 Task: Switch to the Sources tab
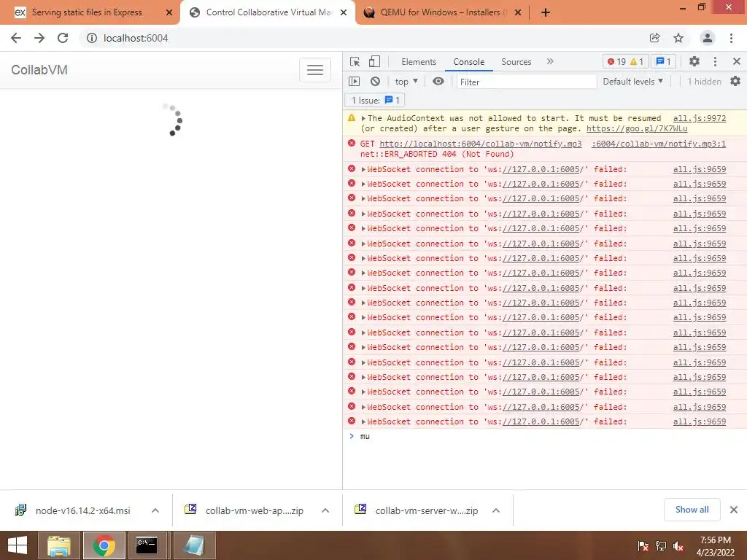coord(516,62)
